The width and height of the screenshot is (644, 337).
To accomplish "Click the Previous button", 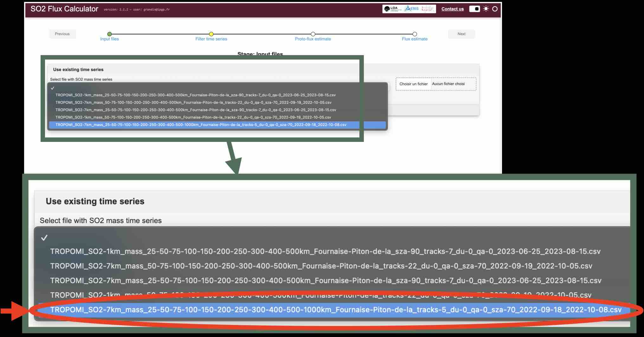I will click(62, 34).
